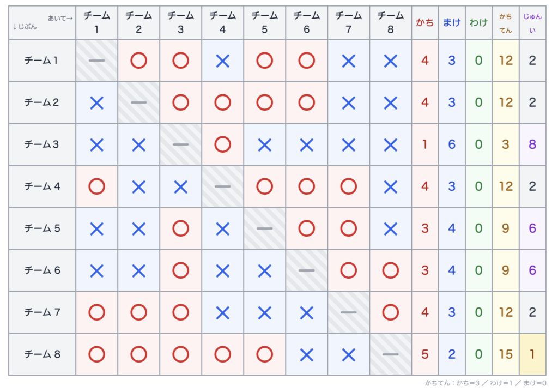Click the cross in チーム7 versus チーム6 cell
558x392 pixels.
[306, 312]
